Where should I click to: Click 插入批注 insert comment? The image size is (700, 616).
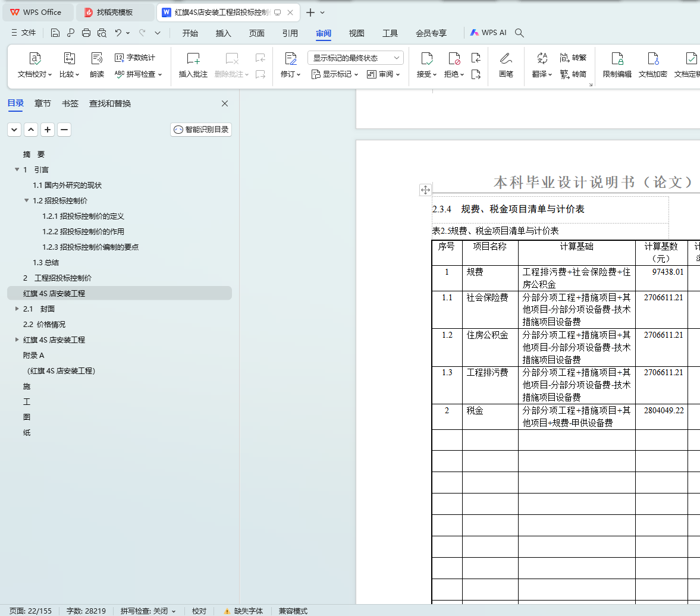click(x=193, y=65)
